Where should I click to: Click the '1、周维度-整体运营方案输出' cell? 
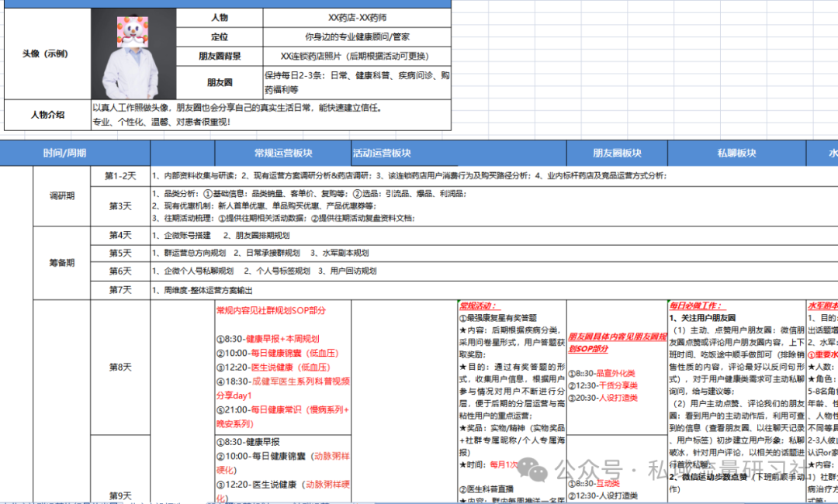pyautogui.click(x=494, y=290)
